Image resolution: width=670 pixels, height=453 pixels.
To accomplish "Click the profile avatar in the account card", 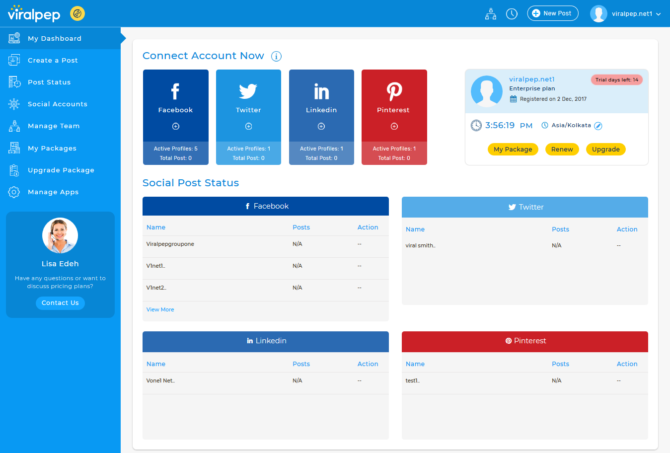I will 486,91.
